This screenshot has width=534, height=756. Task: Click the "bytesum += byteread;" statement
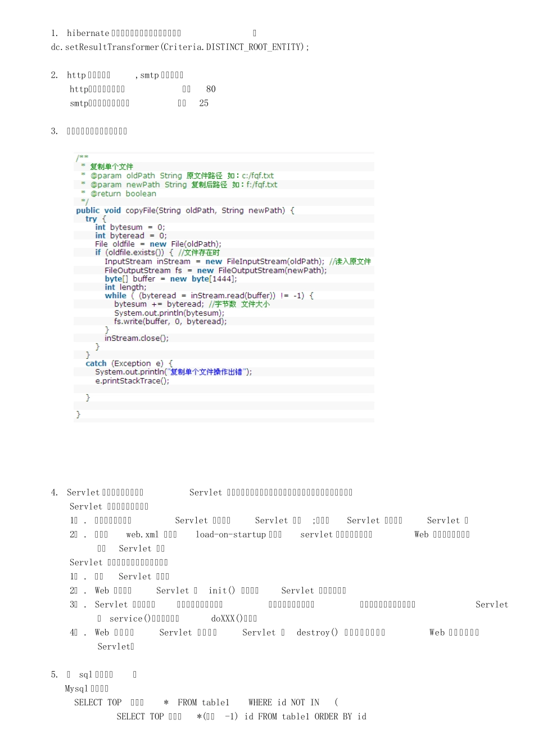pos(159,304)
